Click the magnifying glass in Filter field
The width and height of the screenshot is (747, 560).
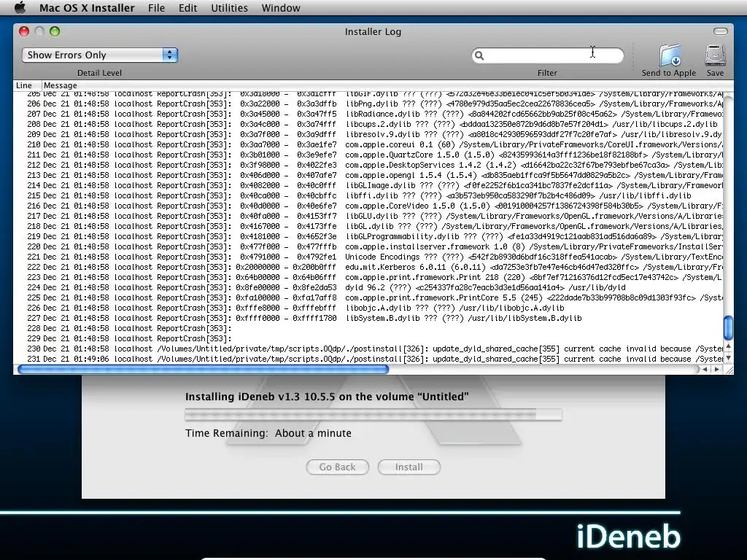pos(479,55)
